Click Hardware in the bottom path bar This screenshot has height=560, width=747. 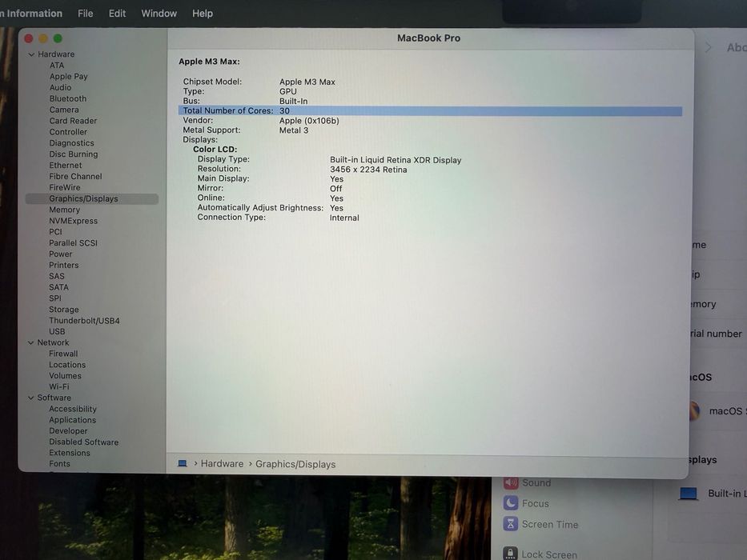click(x=222, y=464)
